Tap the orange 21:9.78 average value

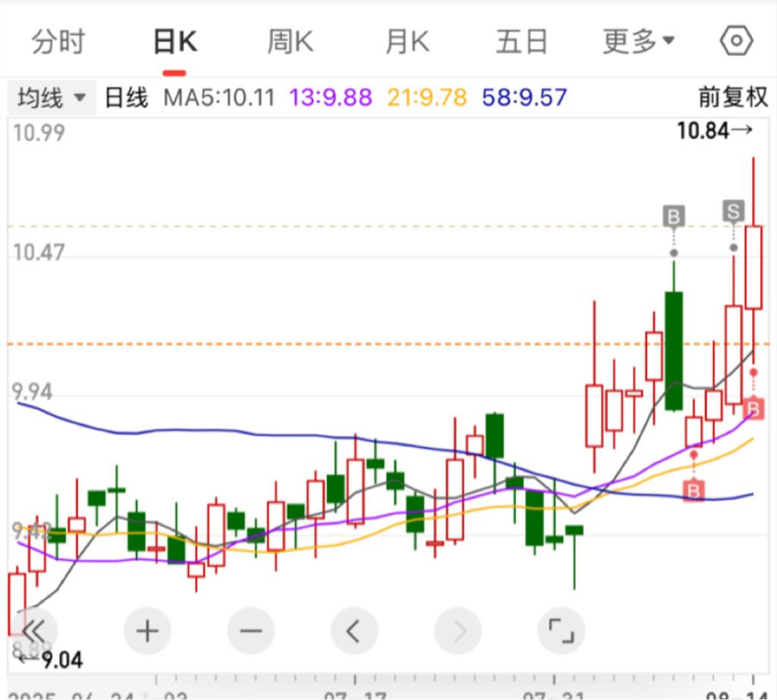tap(426, 98)
